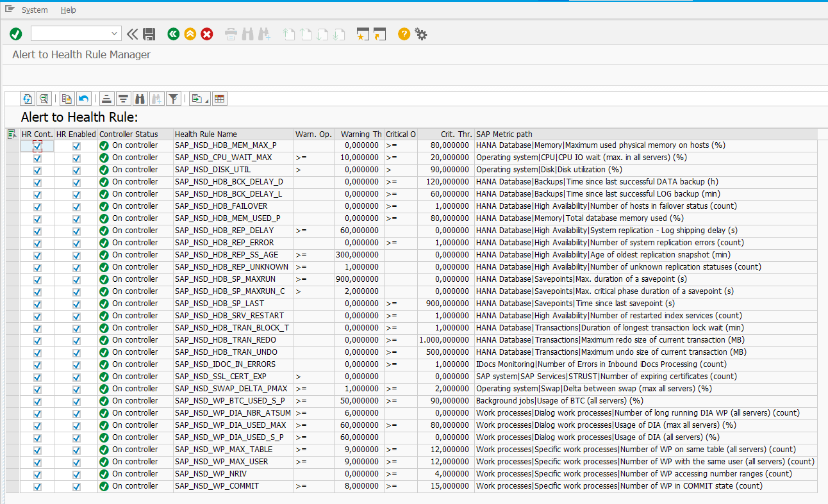Select the SAP_NSD_HDB_REP_UNKNOWN rule name cell
This screenshot has height=504, width=828.
(234, 268)
